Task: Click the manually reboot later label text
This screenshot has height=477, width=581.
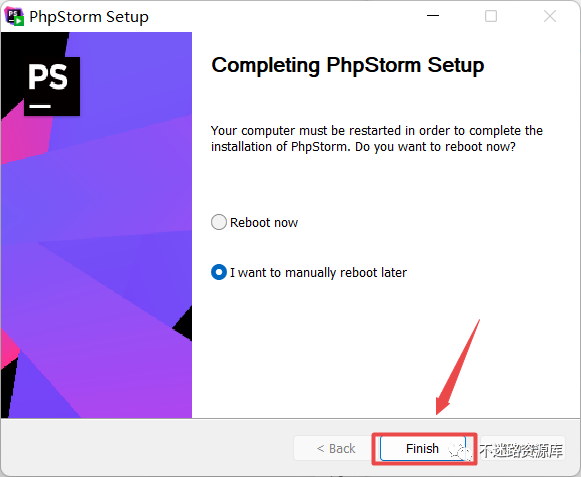Action: (x=318, y=272)
